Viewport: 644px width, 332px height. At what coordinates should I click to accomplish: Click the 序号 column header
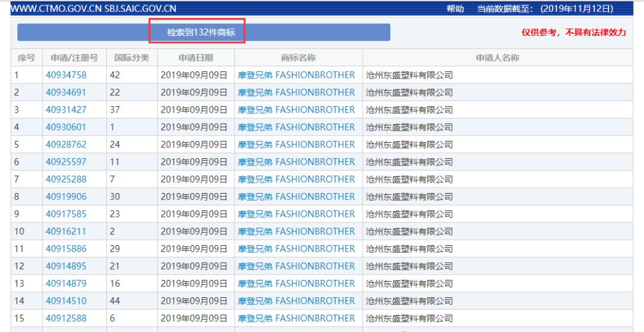pos(26,58)
